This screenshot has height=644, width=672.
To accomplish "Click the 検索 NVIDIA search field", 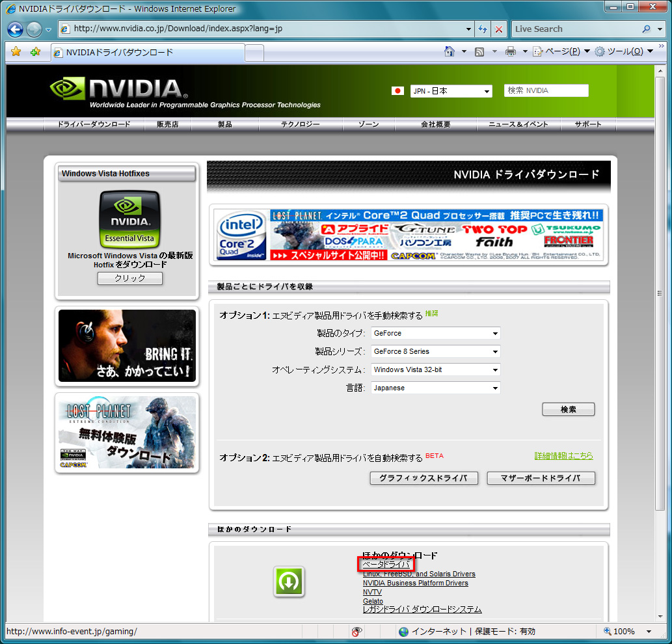I will (x=546, y=90).
